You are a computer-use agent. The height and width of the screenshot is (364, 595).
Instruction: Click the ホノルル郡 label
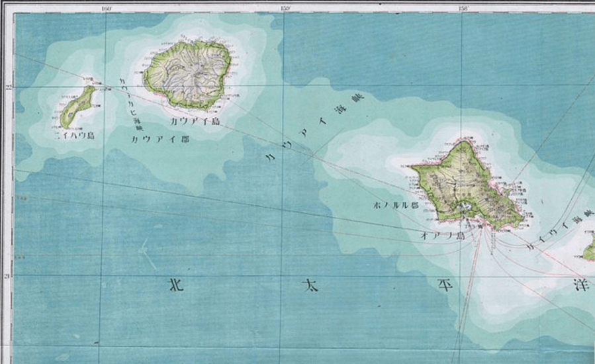point(396,205)
